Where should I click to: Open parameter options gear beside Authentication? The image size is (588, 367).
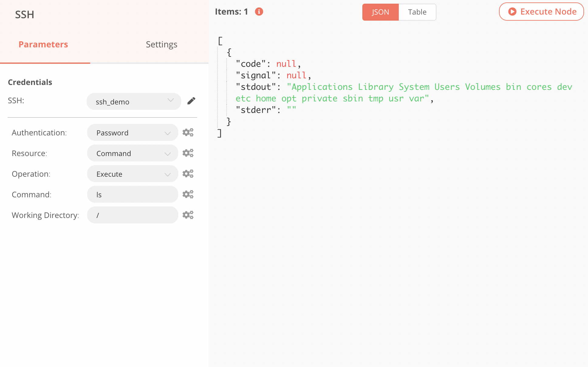click(188, 132)
